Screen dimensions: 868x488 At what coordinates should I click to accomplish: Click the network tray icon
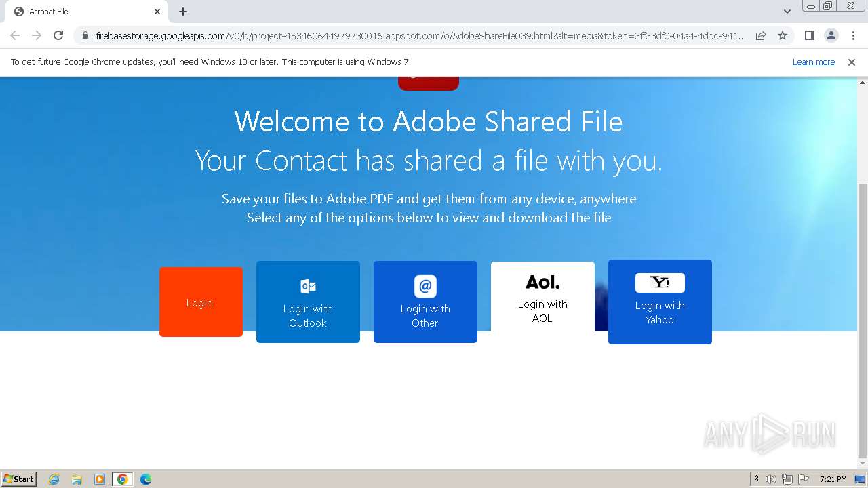pos(787,479)
